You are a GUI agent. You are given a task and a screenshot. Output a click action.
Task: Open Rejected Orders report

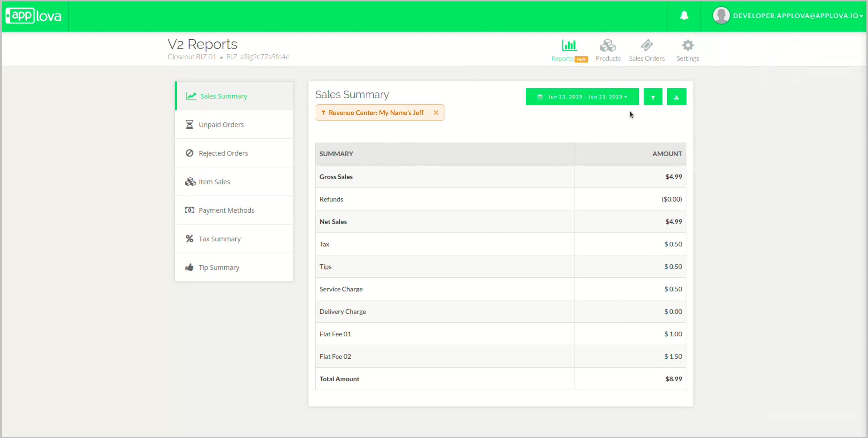click(234, 153)
